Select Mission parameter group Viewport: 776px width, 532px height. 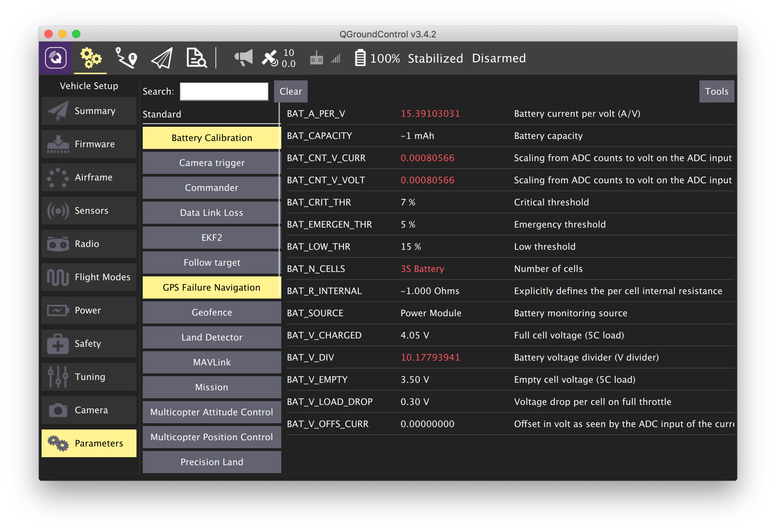(212, 387)
